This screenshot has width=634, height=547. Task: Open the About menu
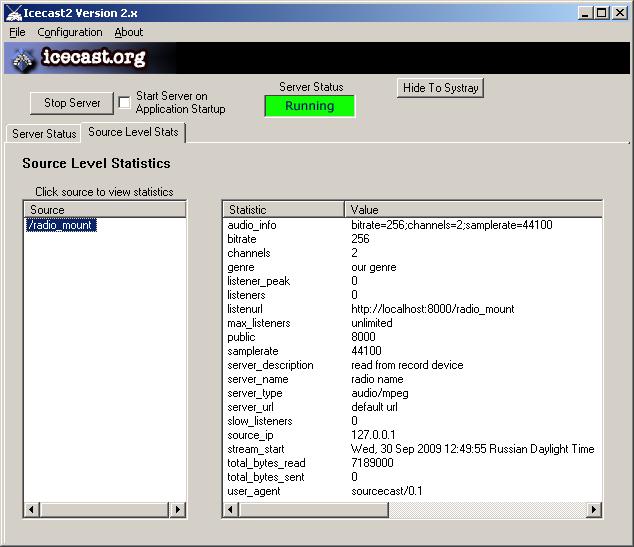click(129, 32)
